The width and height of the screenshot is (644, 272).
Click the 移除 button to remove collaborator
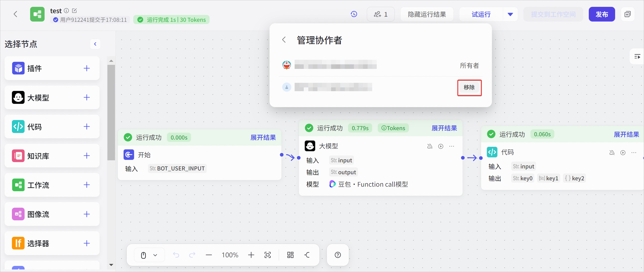coord(469,88)
